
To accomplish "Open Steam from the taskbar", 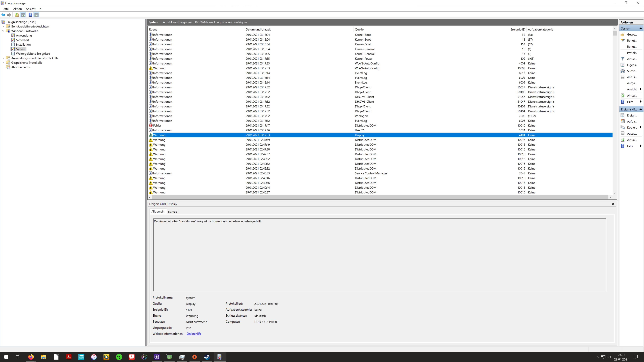I will [x=207, y=357].
